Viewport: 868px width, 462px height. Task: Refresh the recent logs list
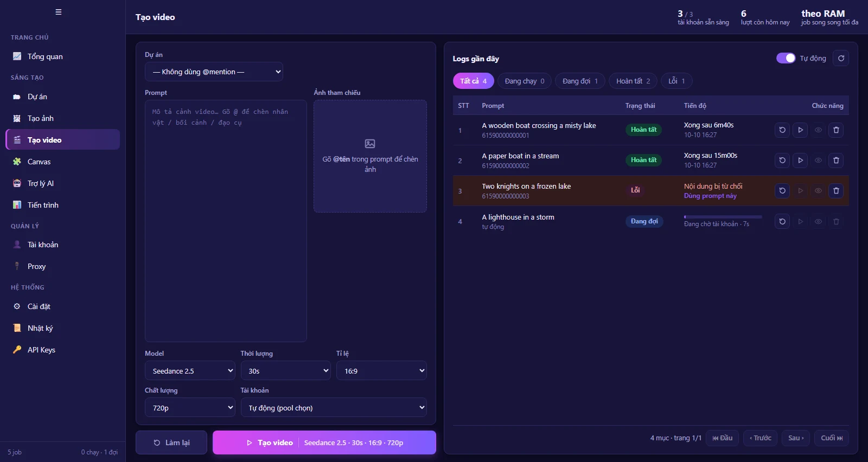point(841,59)
